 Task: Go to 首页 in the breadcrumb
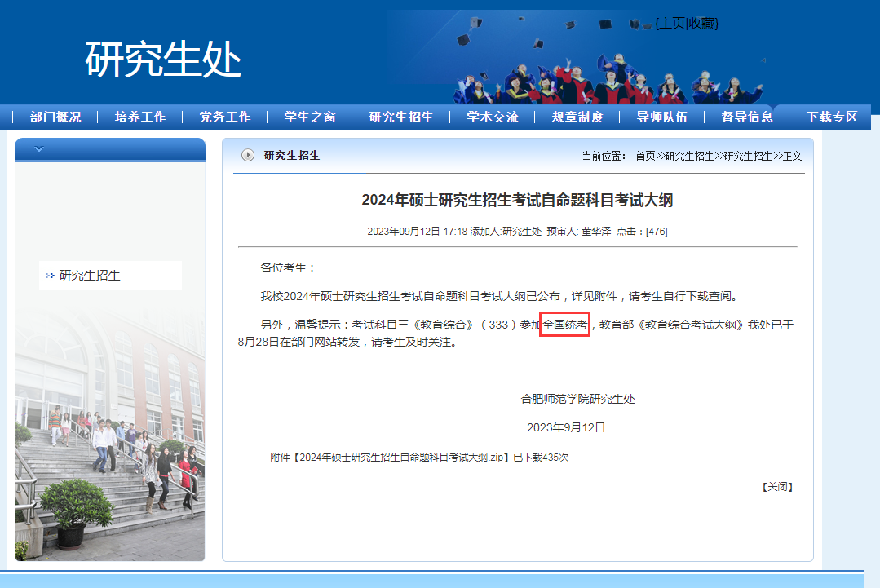(645, 156)
